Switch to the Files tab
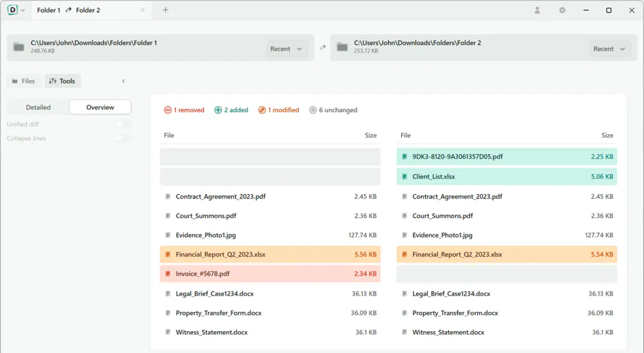The image size is (644, 353). coord(23,81)
